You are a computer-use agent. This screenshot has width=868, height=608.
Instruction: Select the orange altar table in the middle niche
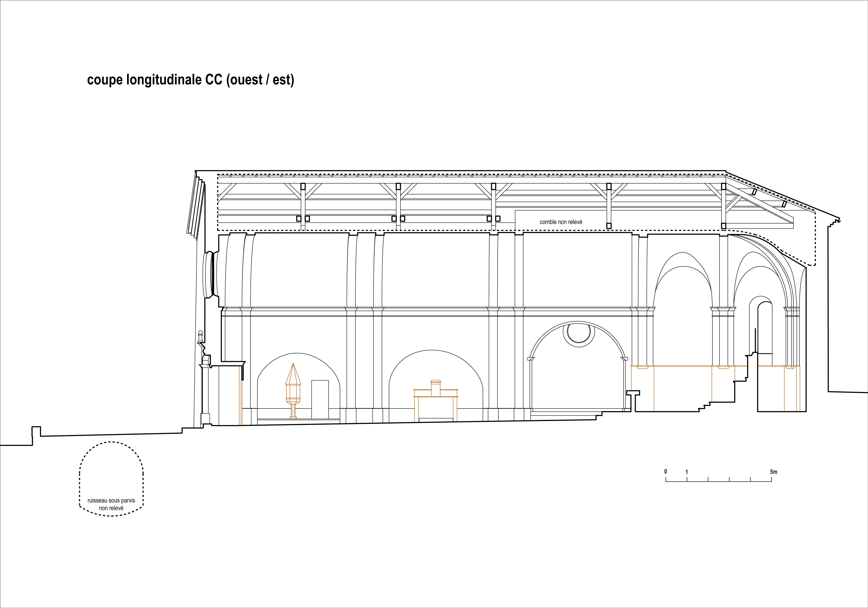click(435, 401)
